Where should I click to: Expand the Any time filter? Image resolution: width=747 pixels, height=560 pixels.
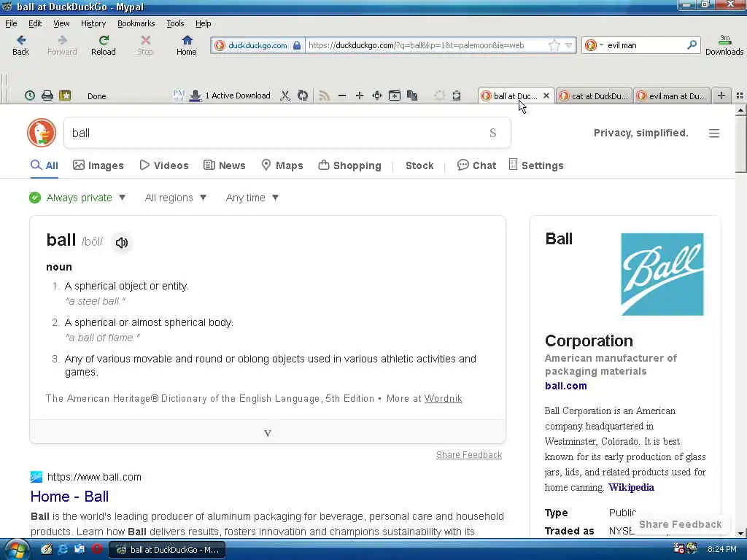tap(252, 198)
